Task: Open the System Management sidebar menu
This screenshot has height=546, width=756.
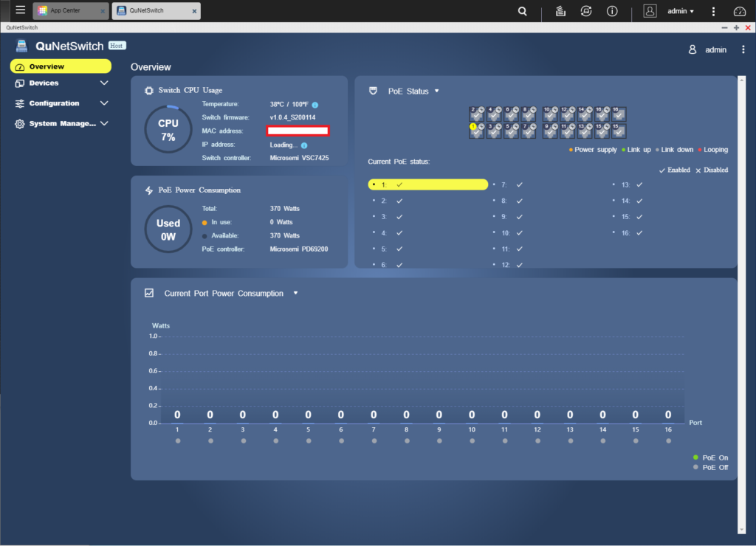Action: point(61,123)
